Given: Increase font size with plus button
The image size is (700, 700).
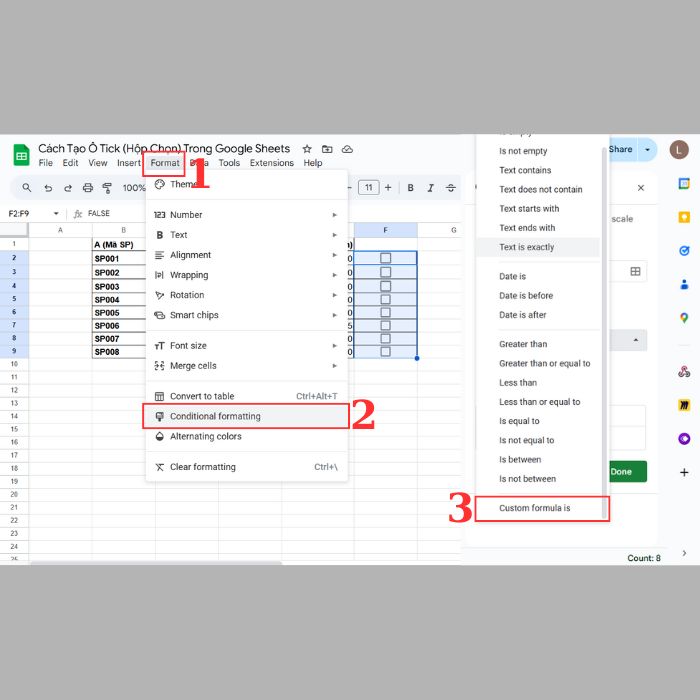Looking at the screenshot, I should pyautogui.click(x=388, y=188).
